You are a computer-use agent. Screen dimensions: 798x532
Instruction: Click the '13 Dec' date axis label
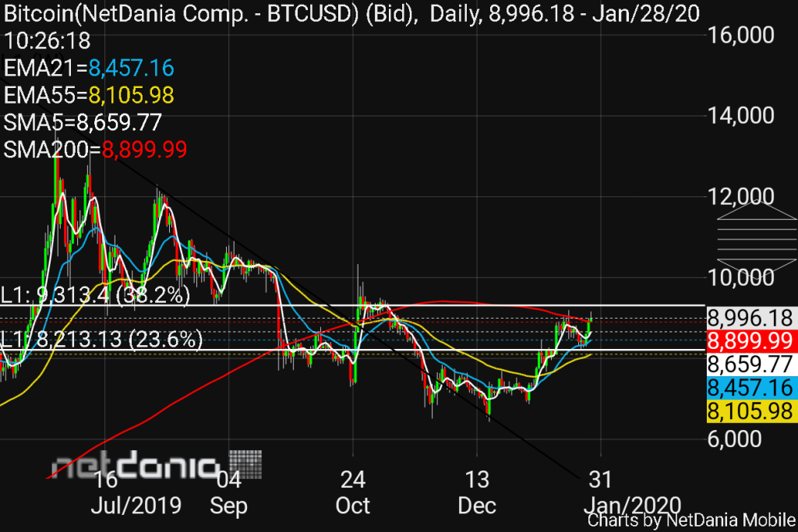coord(477,492)
